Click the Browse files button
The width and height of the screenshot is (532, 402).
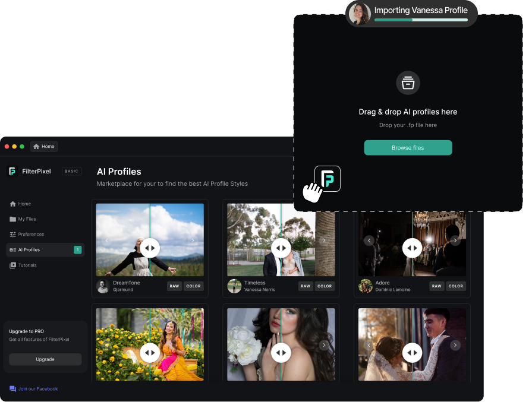pyautogui.click(x=408, y=148)
